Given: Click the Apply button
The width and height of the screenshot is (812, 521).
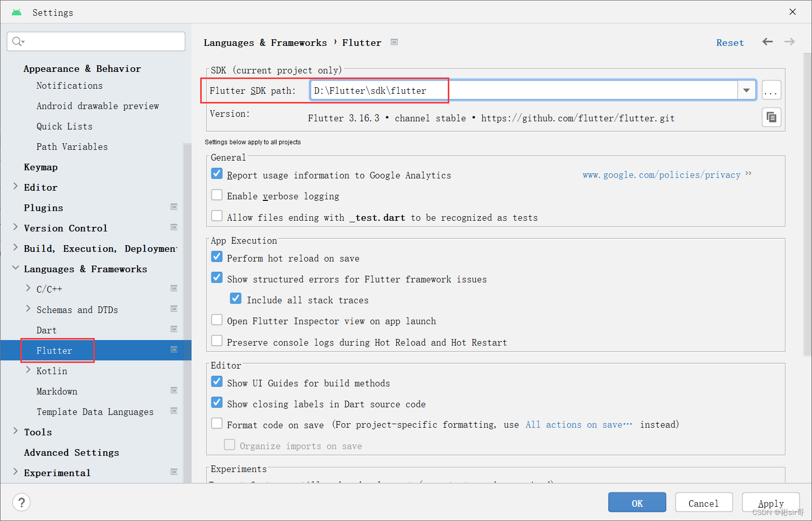Looking at the screenshot, I should pyautogui.click(x=771, y=503).
